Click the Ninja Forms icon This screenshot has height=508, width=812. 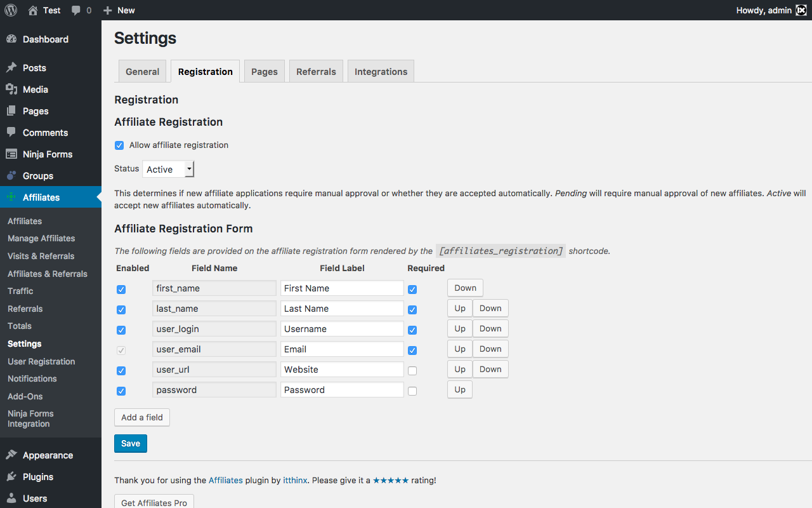(x=11, y=154)
